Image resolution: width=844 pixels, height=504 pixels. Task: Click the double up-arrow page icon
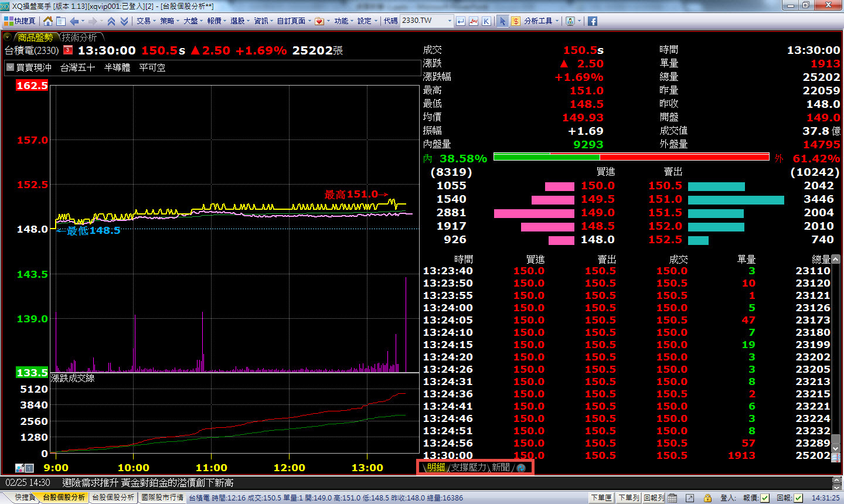tap(111, 21)
